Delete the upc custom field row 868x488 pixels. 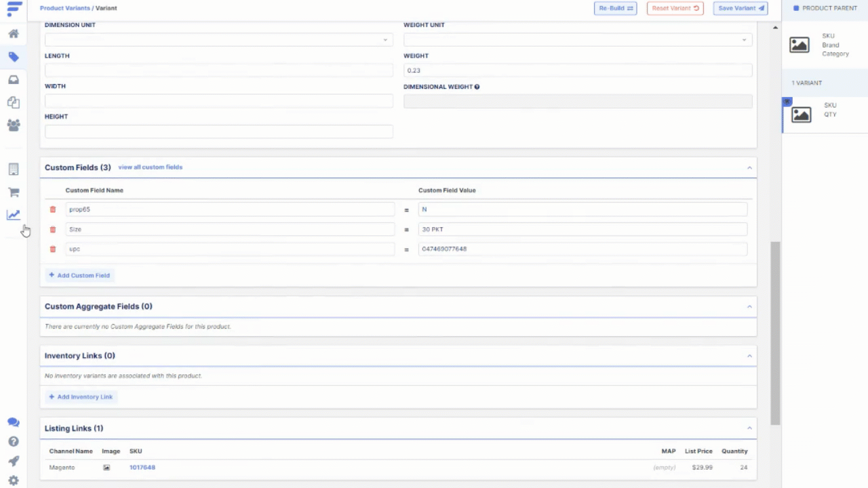click(53, 249)
